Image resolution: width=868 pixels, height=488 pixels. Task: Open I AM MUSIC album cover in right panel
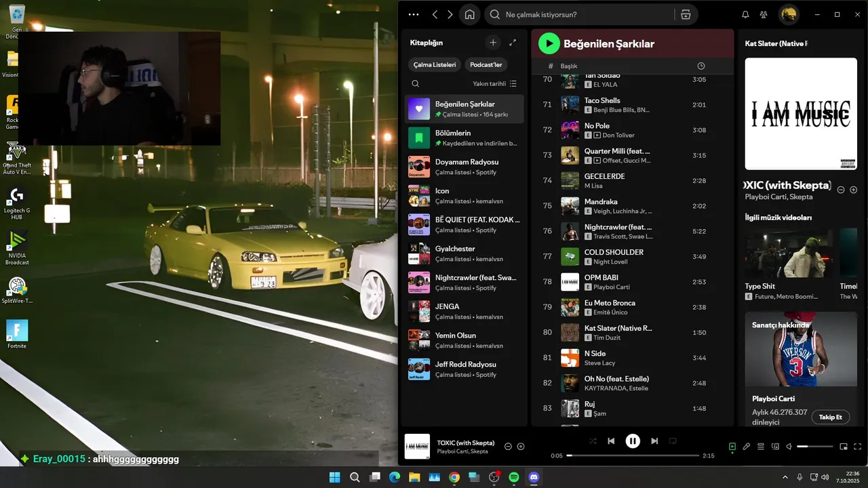tap(801, 113)
